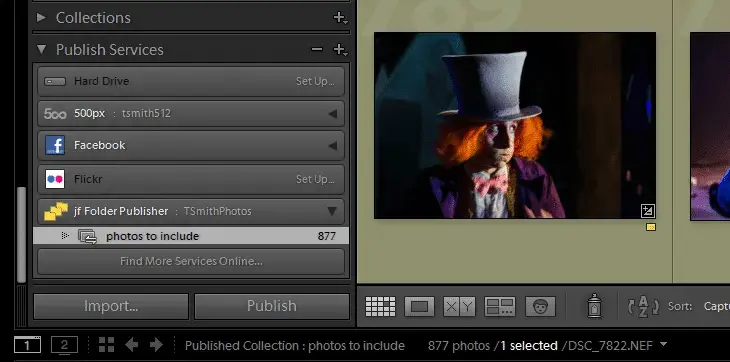Viewport: 730px width, 362px height.
Task: Click main window button 1
Action: click(x=27, y=345)
